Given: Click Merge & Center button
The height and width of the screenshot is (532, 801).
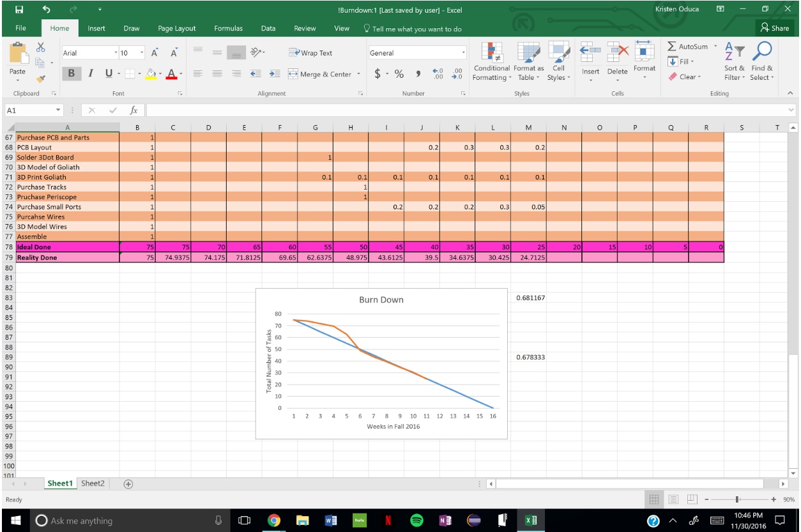Looking at the screenshot, I should coord(320,74).
